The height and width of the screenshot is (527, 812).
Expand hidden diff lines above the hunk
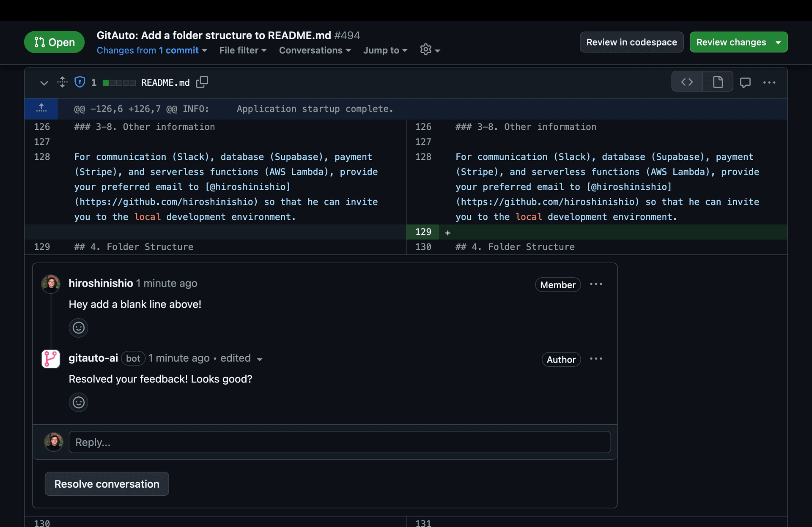point(41,109)
